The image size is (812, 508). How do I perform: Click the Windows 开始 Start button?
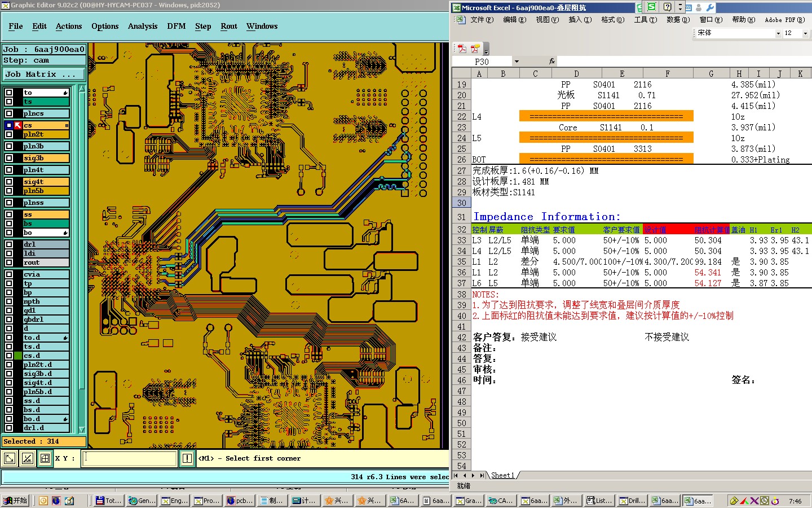click(x=15, y=500)
